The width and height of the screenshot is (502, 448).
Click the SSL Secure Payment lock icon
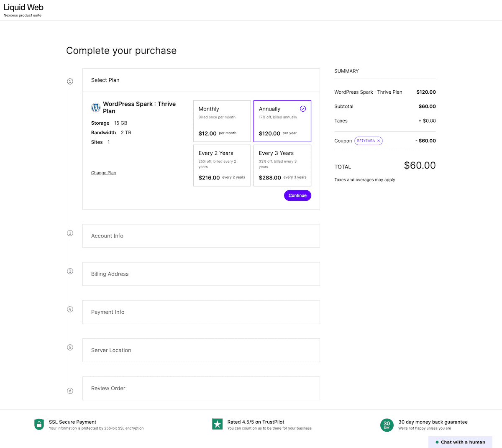39,424
